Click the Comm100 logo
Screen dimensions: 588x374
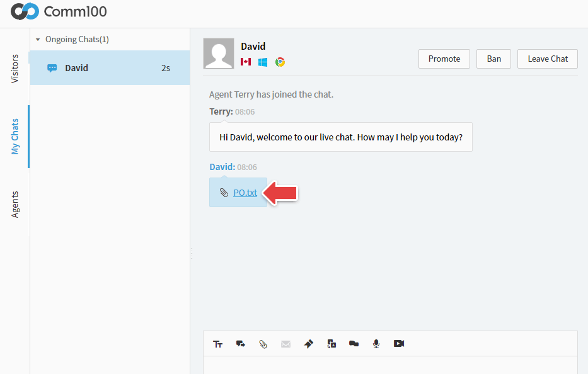click(58, 11)
